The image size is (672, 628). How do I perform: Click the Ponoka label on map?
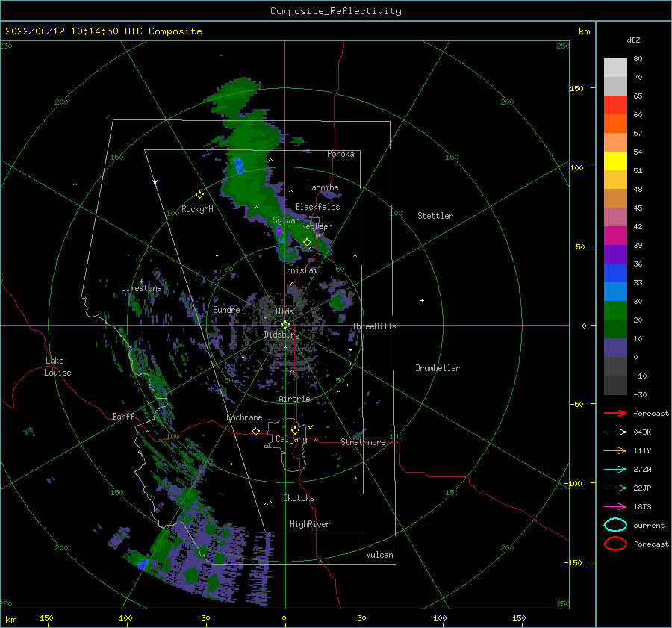point(340,154)
